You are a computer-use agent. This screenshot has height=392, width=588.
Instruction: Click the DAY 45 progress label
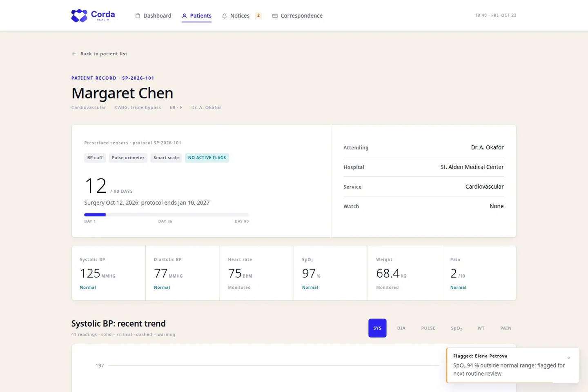pyautogui.click(x=165, y=221)
